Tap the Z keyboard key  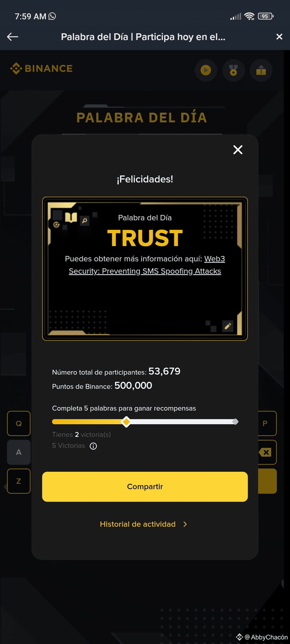point(19,481)
